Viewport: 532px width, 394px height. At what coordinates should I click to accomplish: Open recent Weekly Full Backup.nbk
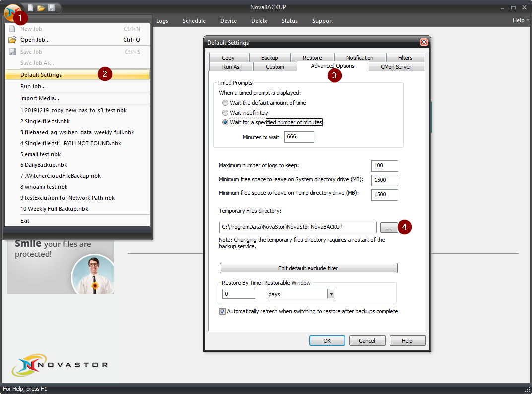(x=77, y=209)
